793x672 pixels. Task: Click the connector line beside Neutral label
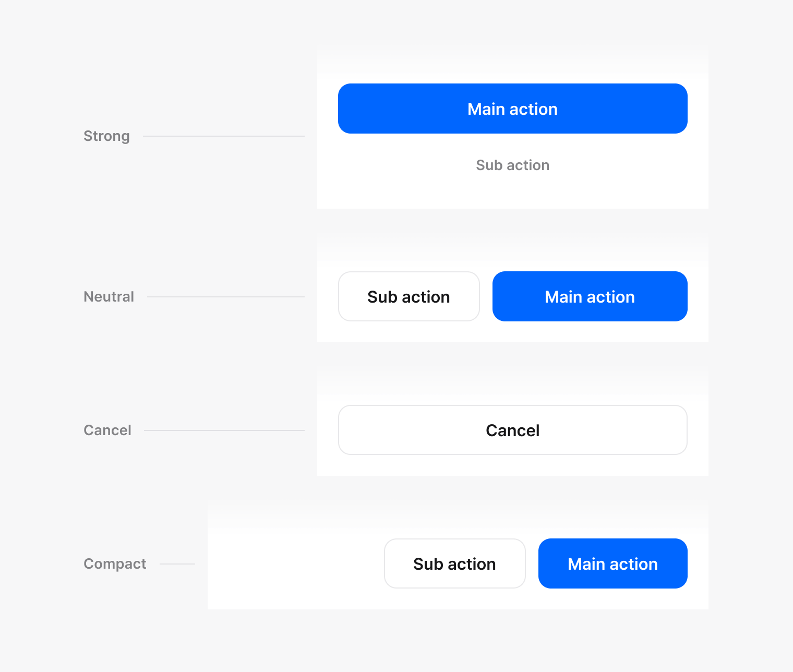[225, 297]
